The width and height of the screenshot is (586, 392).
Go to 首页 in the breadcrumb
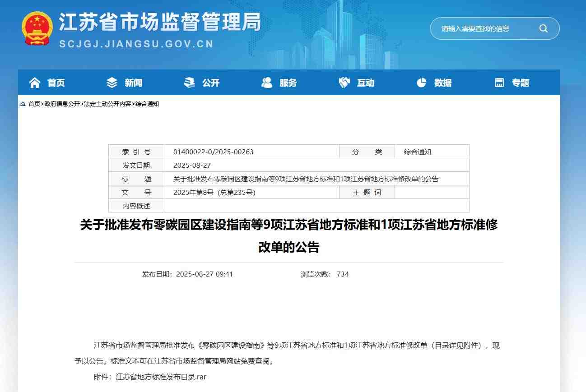(34, 104)
